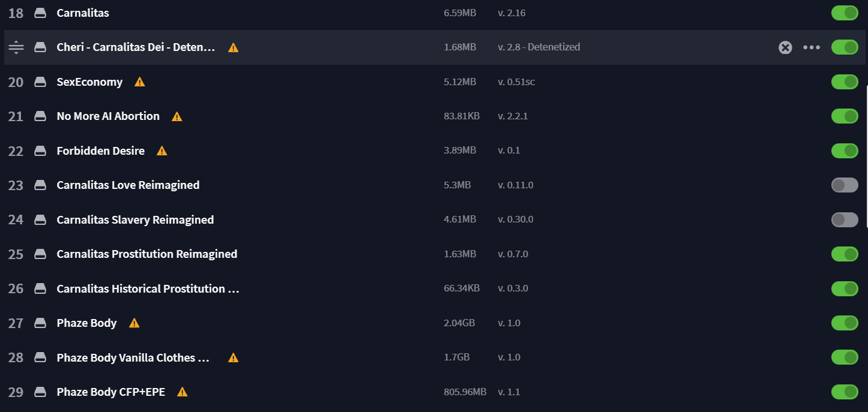Click the warning icon beside Phaze Body CFP+EPE
This screenshot has height=412, width=868.
182,392
